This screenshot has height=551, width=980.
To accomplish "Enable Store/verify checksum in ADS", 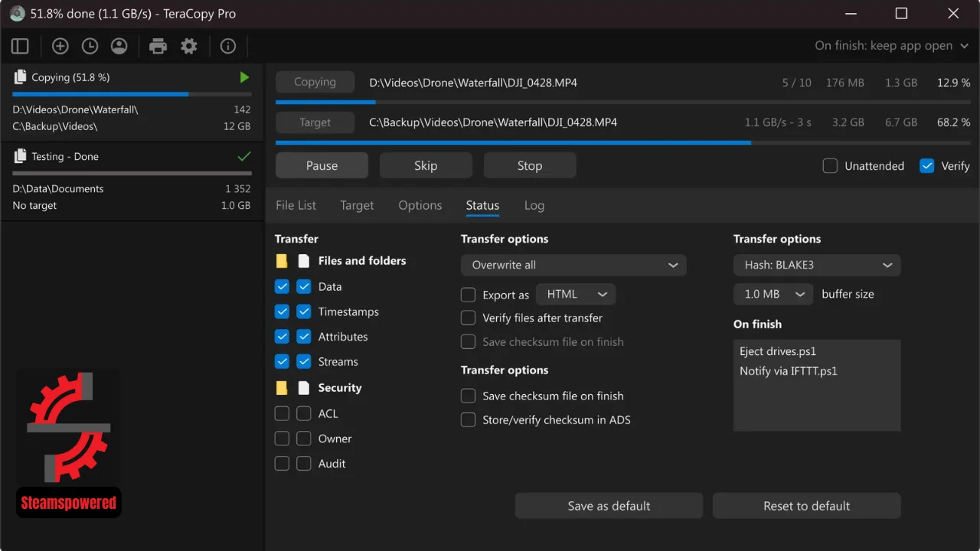I will [468, 419].
